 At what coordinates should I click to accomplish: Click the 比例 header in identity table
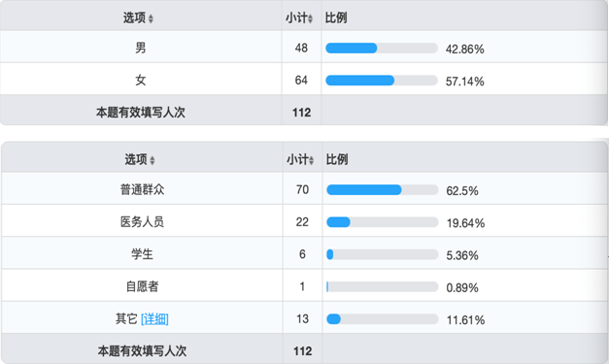click(x=337, y=159)
